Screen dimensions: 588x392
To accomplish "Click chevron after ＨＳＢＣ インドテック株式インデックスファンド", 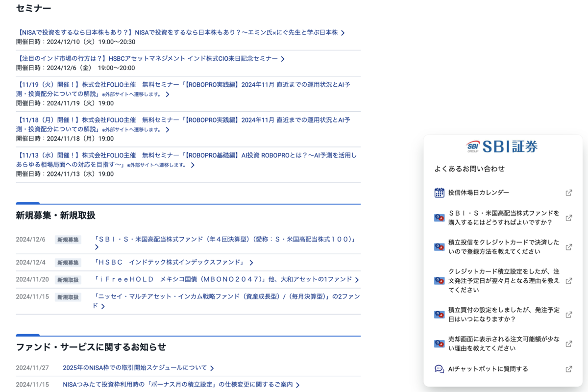I will [251, 263].
